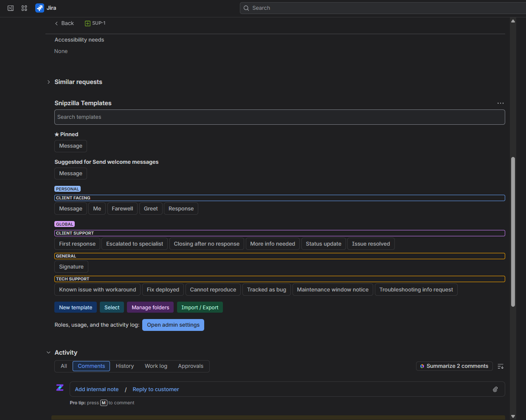Insert the pinned Message template
Image resolution: width=526 pixels, height=420 pixels.
pyautogui.click(x=70, y=146)
